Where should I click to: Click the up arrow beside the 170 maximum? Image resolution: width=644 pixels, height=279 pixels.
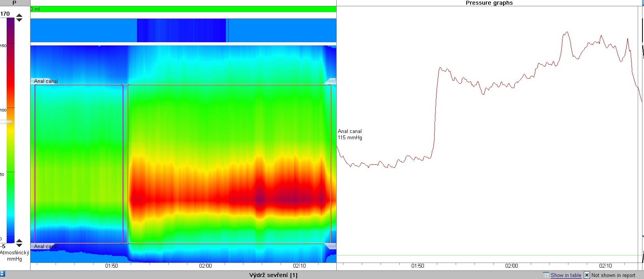click(x=19, y=16)
